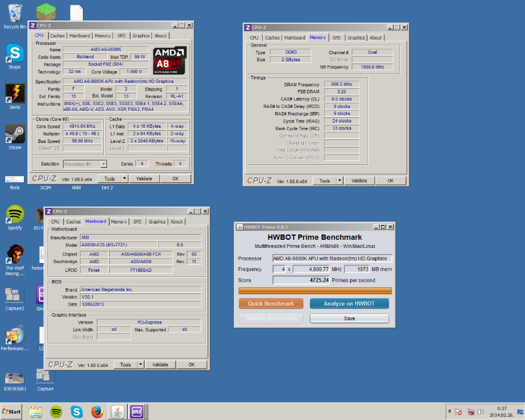Open Spotify from the taskbar
Viewport: 525px width, 420px height.
coord(56,412)
